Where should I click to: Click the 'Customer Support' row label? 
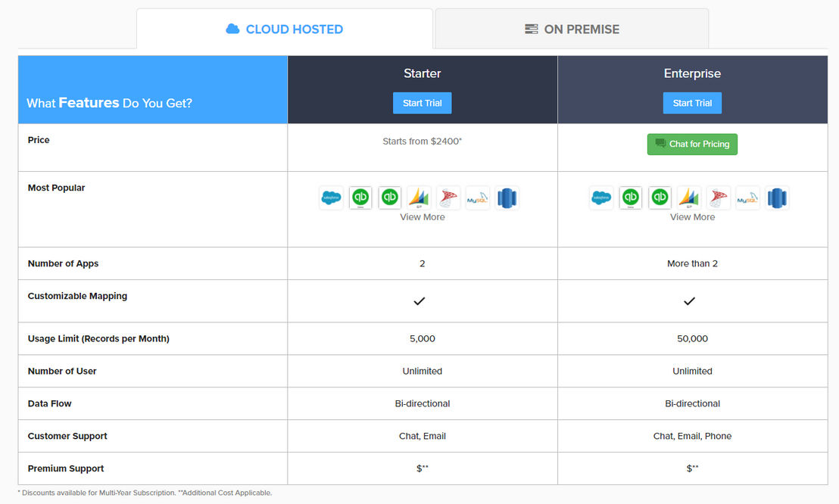[67, 436]
